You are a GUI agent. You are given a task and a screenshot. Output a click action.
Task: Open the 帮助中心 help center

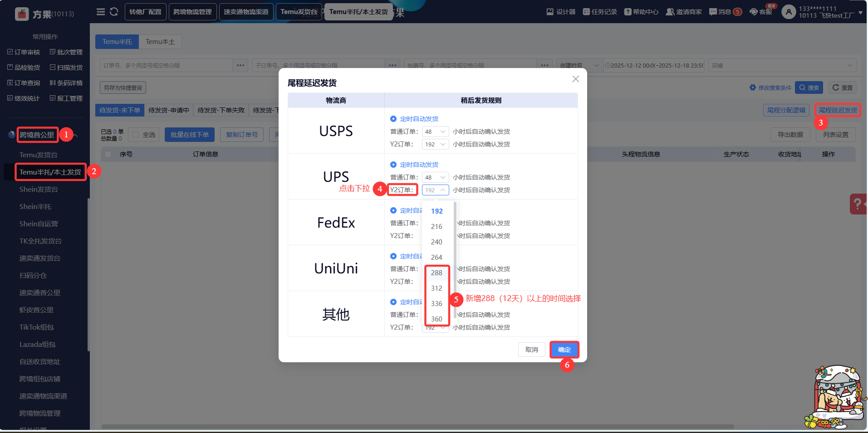(x=641, y=12)
